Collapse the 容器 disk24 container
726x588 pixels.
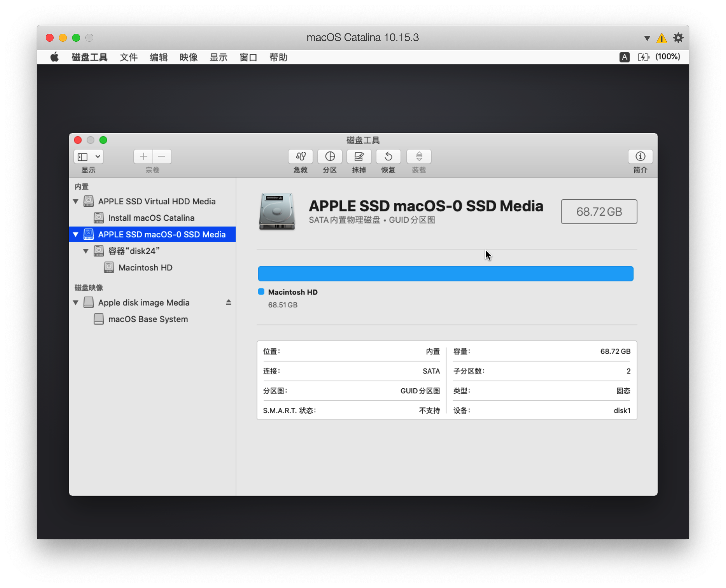pos(86,251)
